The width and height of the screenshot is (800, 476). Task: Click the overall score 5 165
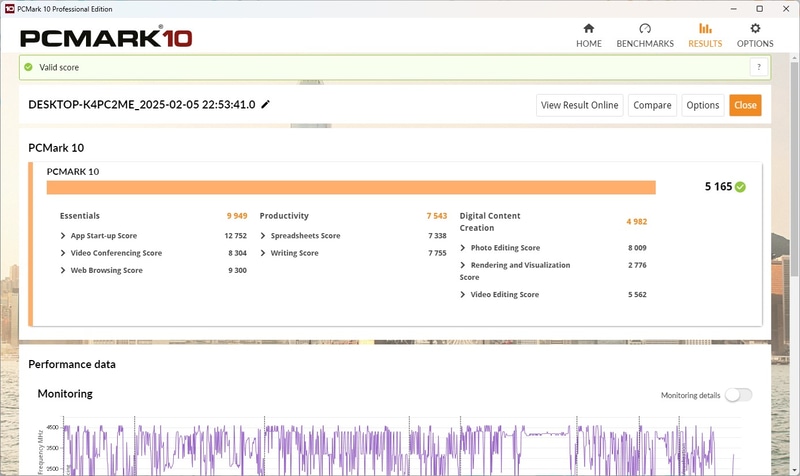(718, 187)
